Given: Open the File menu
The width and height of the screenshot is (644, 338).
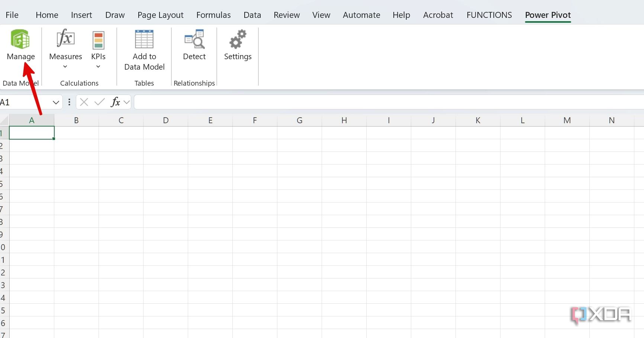Looking at the screenshot, I should click(12, 15).
